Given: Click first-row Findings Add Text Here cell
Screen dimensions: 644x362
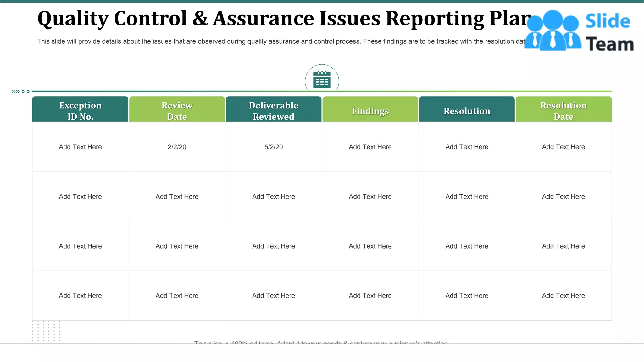Looking at the screenshot, I should coord(370,147).
